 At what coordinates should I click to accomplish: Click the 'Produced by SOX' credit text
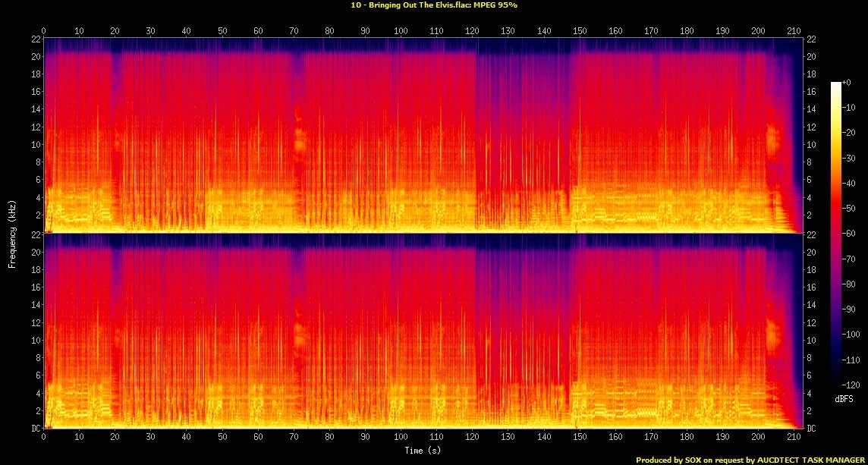[x=669, y=460]
